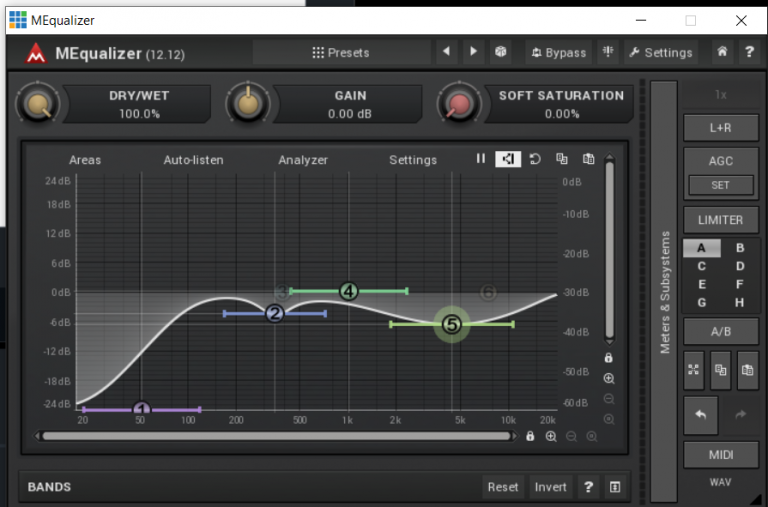Pause the analyzer with the pause icon
Viewport: 768px width, 507px height.
pos(480,159)
